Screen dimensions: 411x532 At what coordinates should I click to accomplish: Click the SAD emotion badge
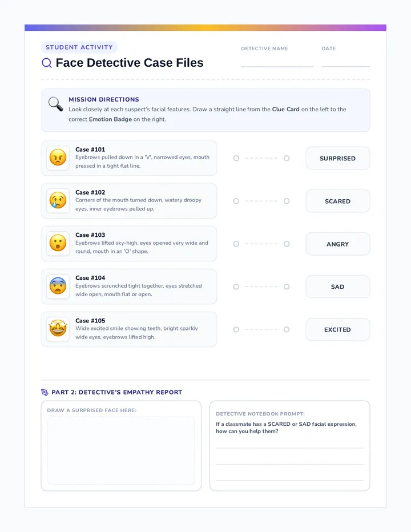338,287
